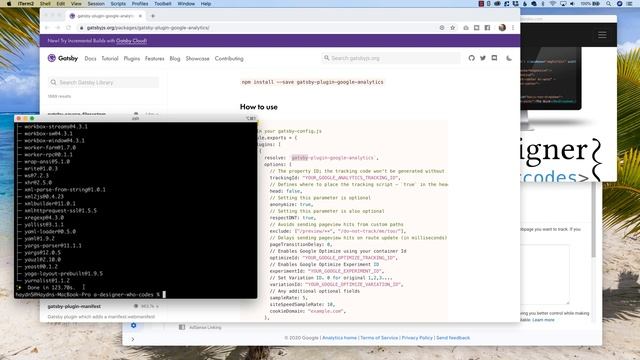Open Notification Center list icon
640x360 pixels.
click(x=630, y=4)
